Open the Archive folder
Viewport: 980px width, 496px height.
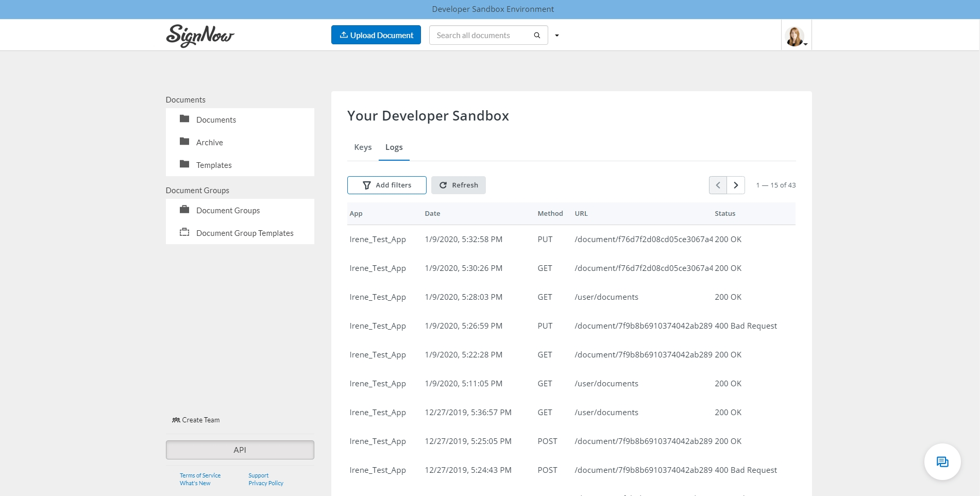pyautogui.click(x=240, y=142)
